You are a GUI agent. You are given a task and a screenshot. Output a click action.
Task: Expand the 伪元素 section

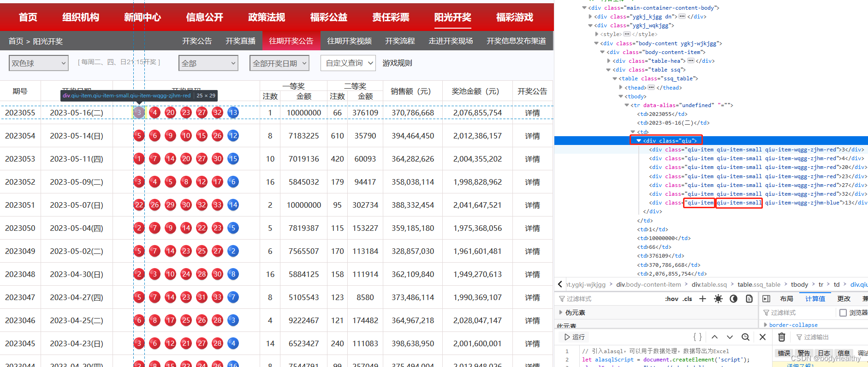tap(561, 313)
